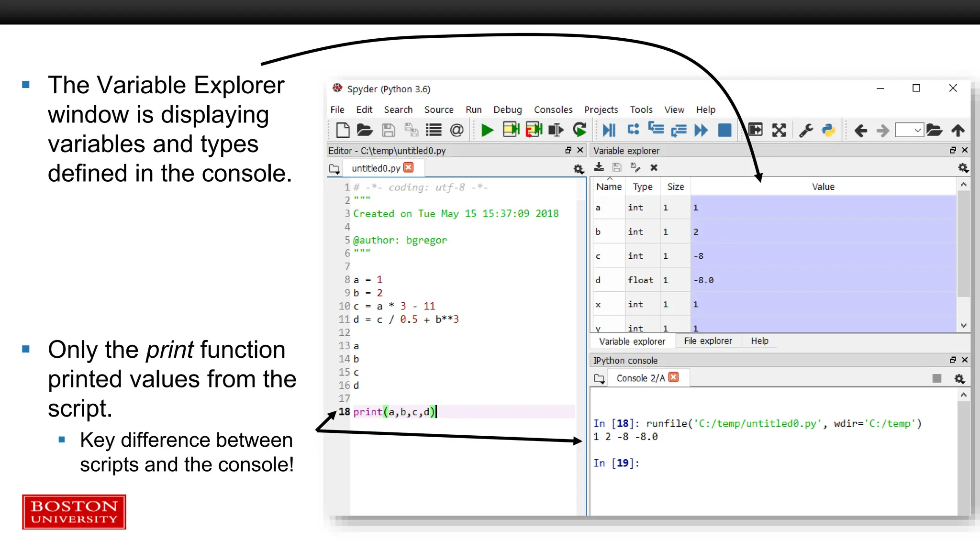Maximize current pane icon

pyautogui.click(x=779, y=130)
